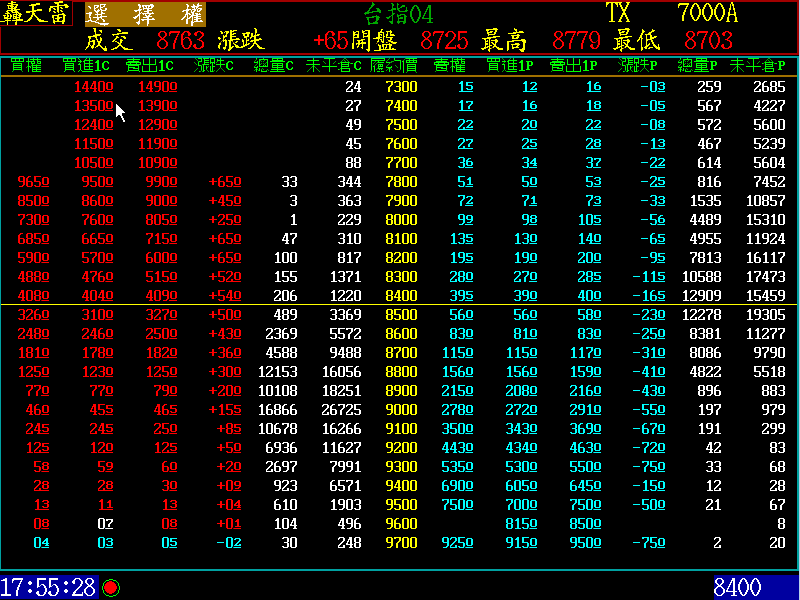Click the red status indicator circle
The image size is (800, 600).
(x=110, y=587)
